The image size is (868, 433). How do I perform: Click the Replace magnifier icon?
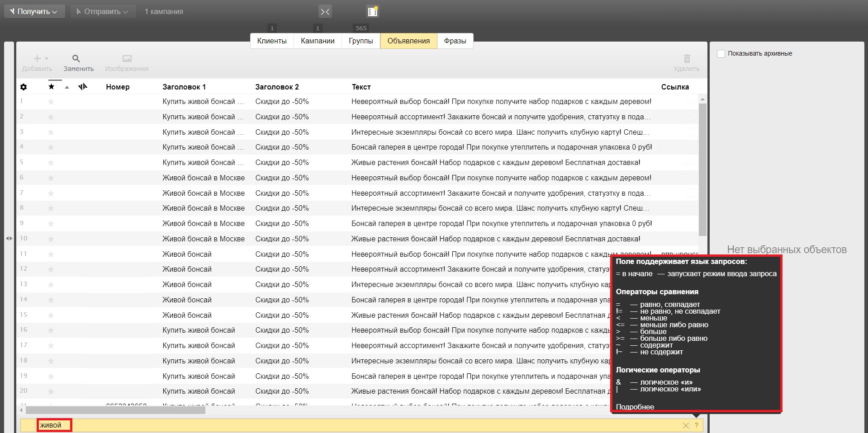76,59
